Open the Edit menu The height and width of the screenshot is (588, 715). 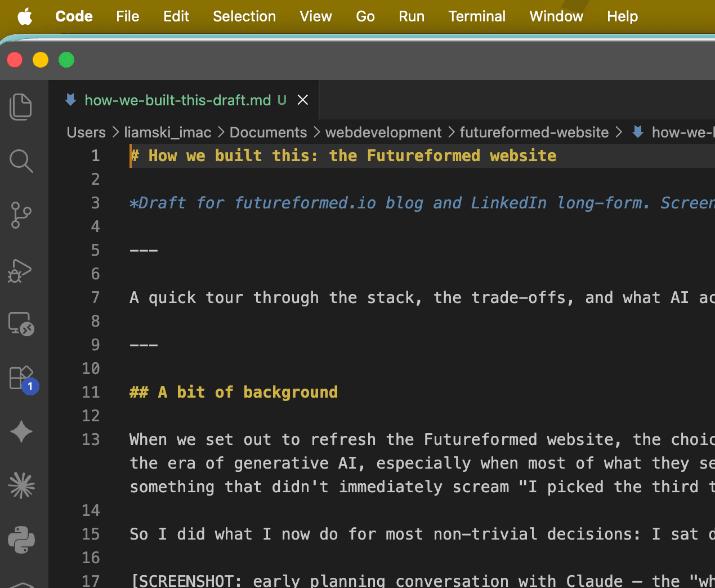[x=176, y=16]
